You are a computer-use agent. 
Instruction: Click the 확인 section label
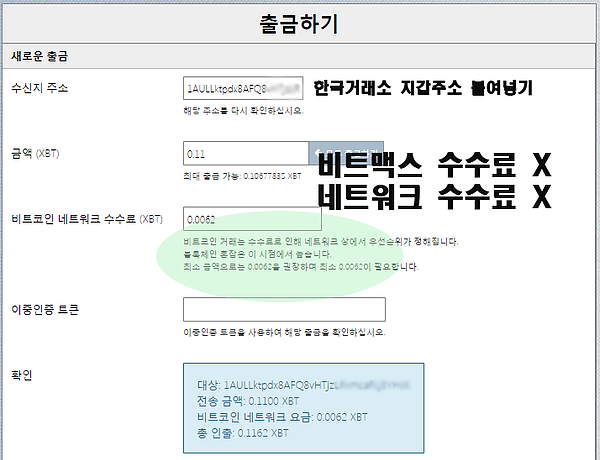click(x=22, y=374)
